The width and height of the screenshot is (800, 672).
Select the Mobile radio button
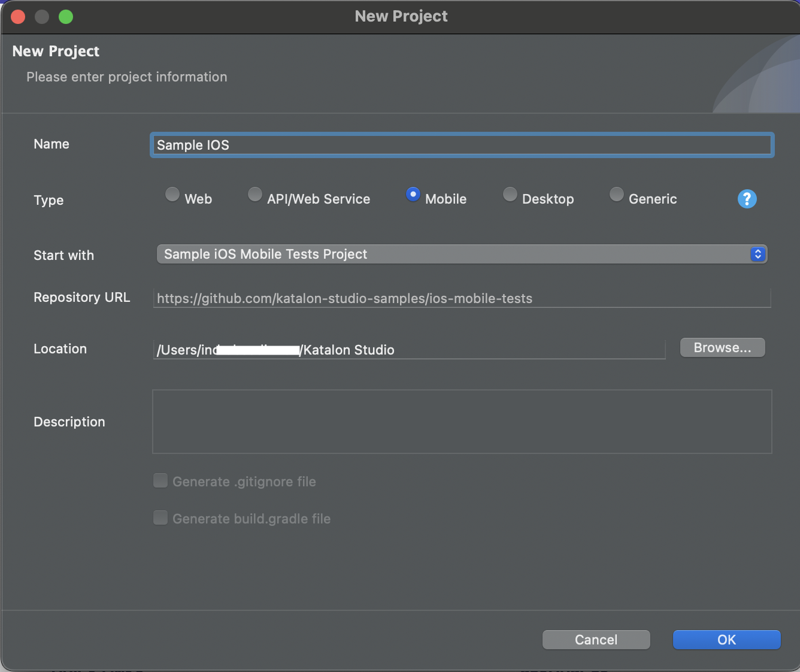pyautogui.click(x=413, y=195)
